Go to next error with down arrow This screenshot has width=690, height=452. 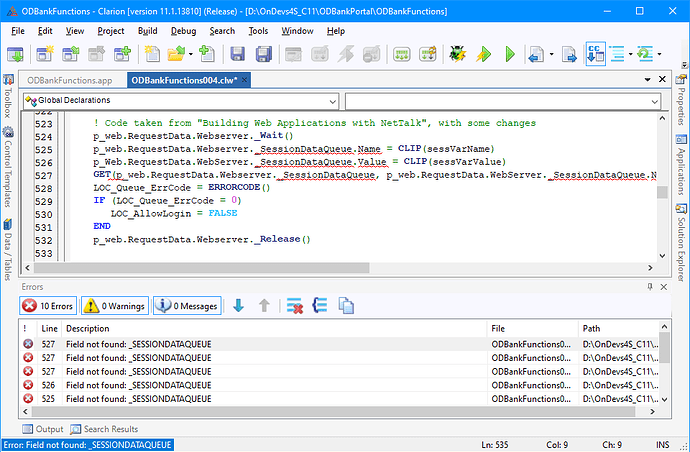[238, 306]
